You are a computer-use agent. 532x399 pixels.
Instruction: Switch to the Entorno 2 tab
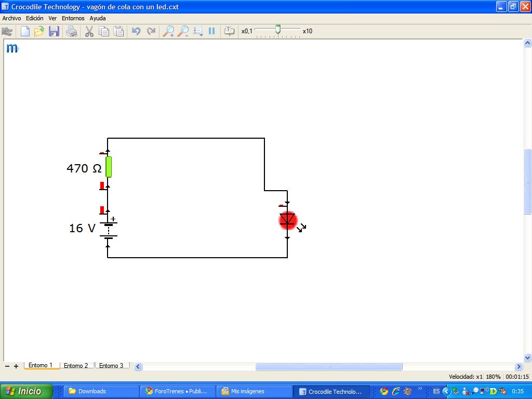(76, 365)
